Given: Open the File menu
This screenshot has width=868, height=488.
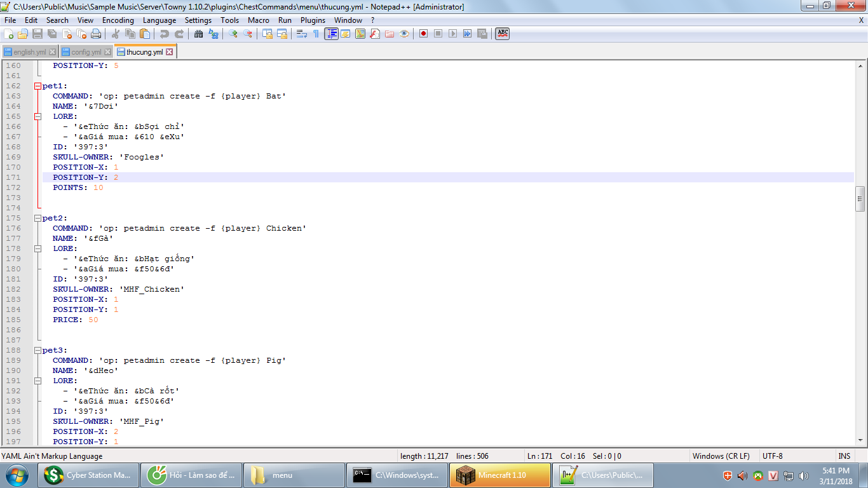Looking at the screenshot, I should point(10,20).
